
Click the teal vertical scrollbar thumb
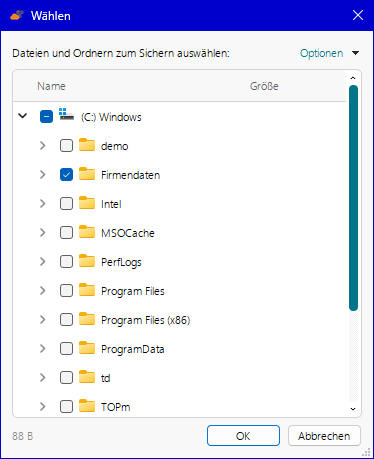pos(353,198)
